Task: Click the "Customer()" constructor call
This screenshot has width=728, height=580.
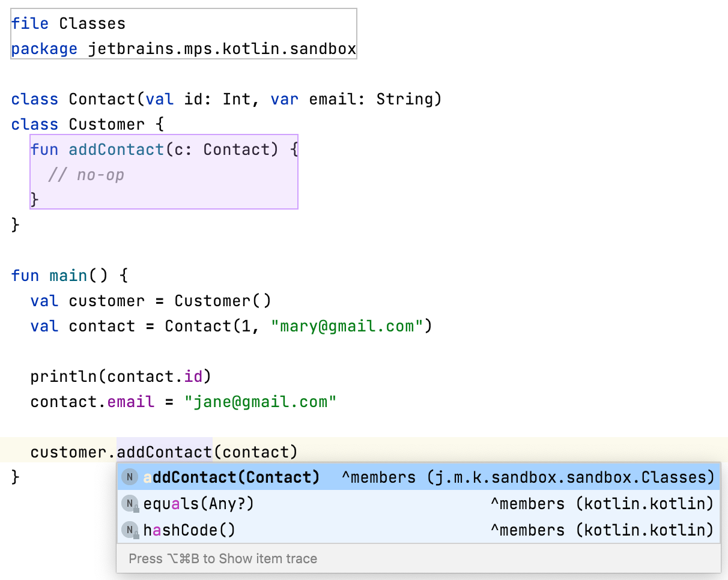Action: point(223,301)
